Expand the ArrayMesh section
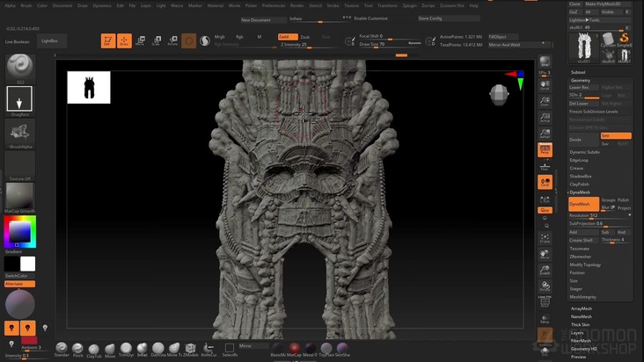Viewport: 644px width, 362px height. [x=582, y=308]
